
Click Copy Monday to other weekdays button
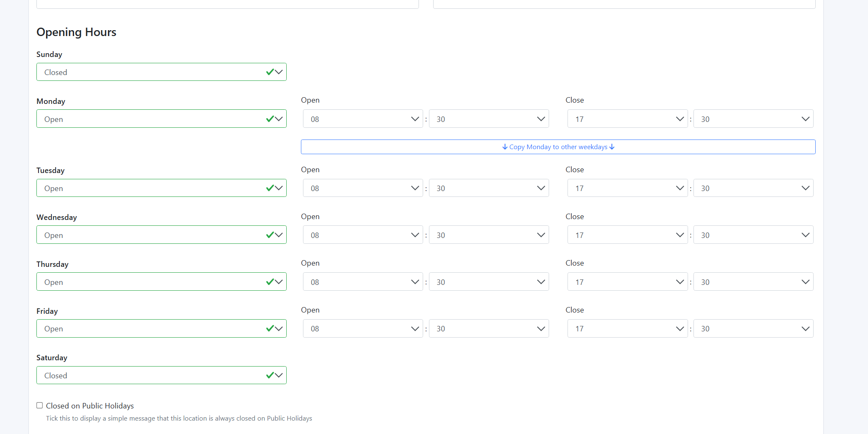click(558, 147)
